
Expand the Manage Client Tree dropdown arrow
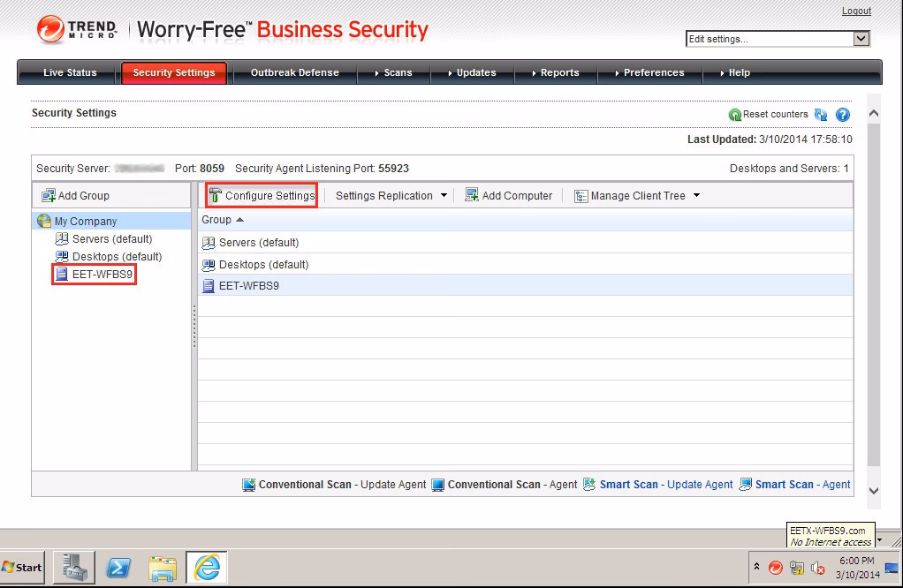(x=697, y=196)
